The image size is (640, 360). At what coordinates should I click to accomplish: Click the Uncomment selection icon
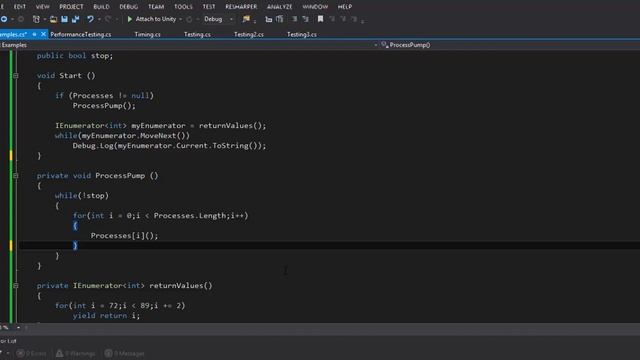[x=305, y=19]
